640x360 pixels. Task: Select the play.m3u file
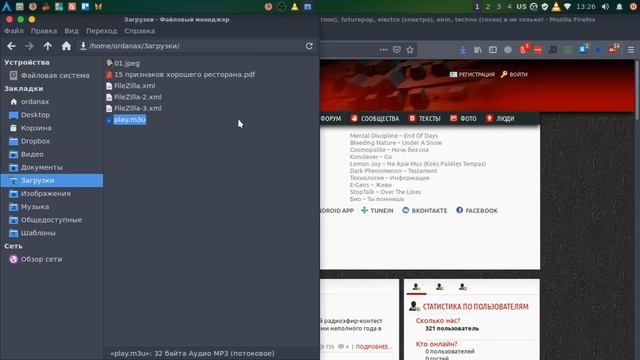[126, 120]
